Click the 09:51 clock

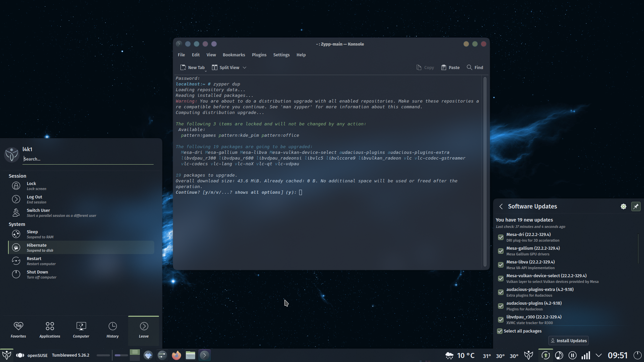tap(618, 355)
